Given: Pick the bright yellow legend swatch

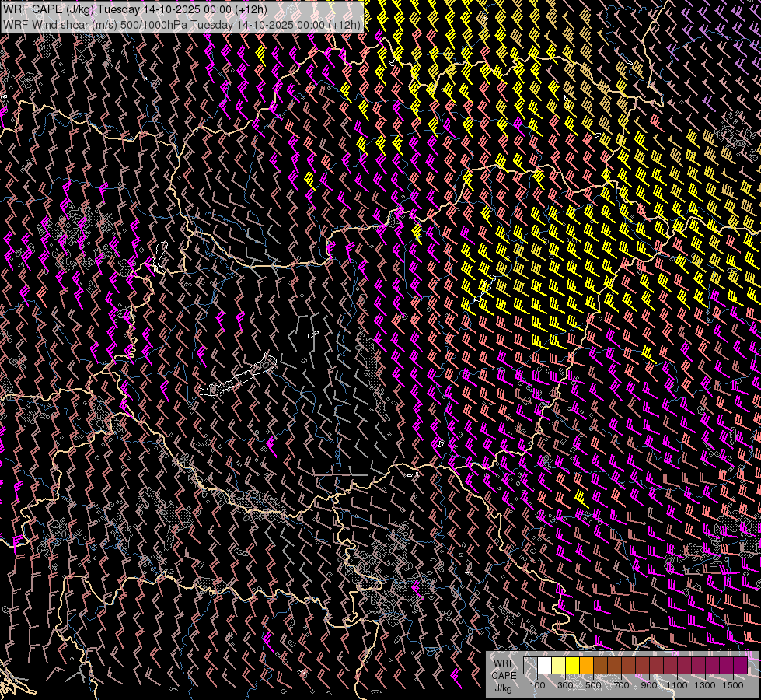Looking at the screenshot, I should coord(573,665).
